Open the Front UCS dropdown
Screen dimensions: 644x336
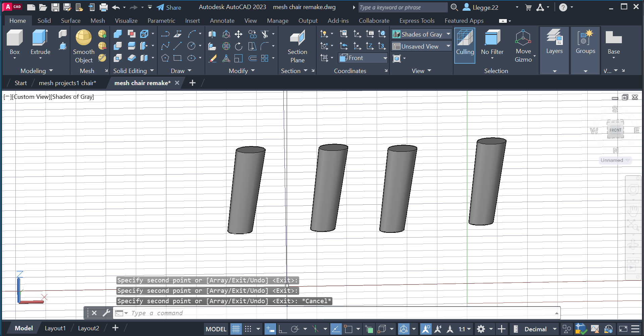click(363, 58)
